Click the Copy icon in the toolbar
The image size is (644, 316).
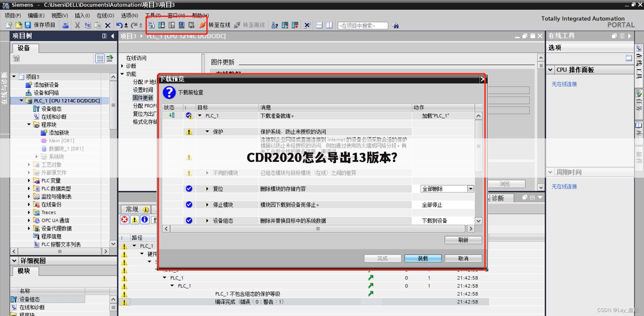pyautogui.click(x=88, y=25)
